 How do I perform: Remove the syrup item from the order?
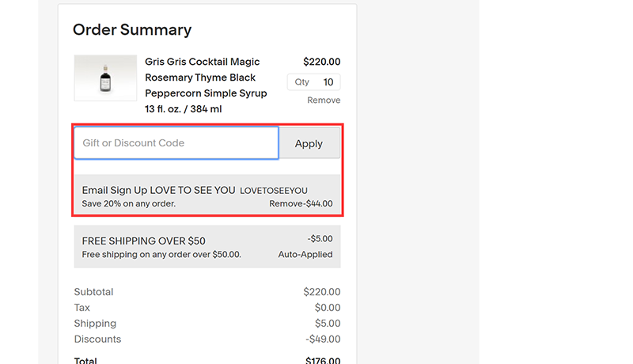tap(324, 100)
